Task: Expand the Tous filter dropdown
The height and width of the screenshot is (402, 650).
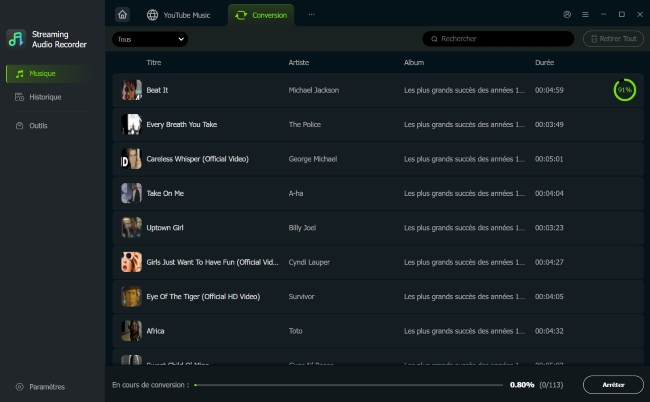Action: (x=150, y=39)
